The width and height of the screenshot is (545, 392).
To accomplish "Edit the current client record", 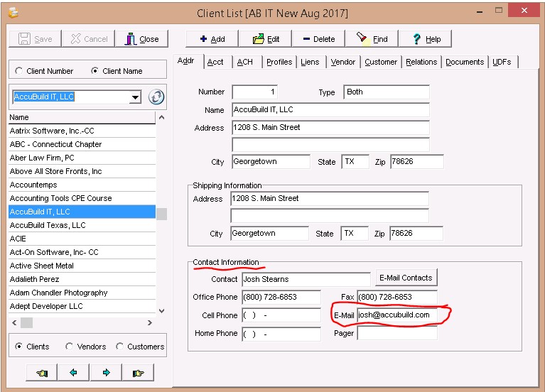I will tap(266, 38).
